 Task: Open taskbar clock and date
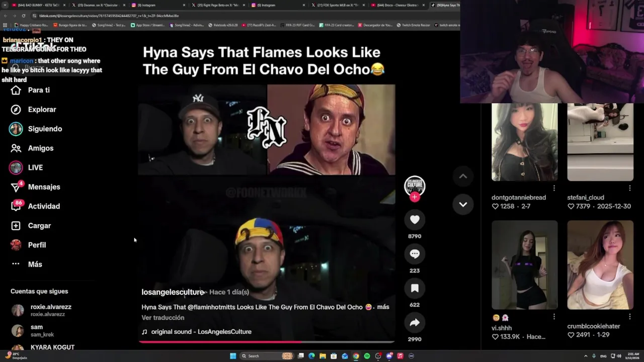pos(632,356)
